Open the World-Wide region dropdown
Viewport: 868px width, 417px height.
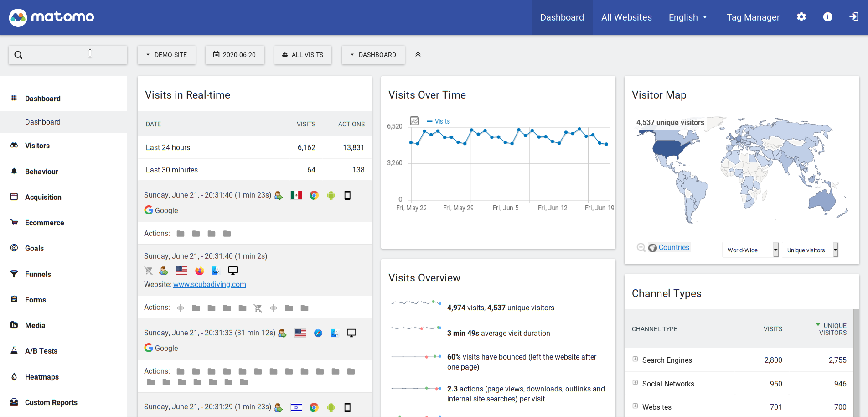click(x=750, y=250)
